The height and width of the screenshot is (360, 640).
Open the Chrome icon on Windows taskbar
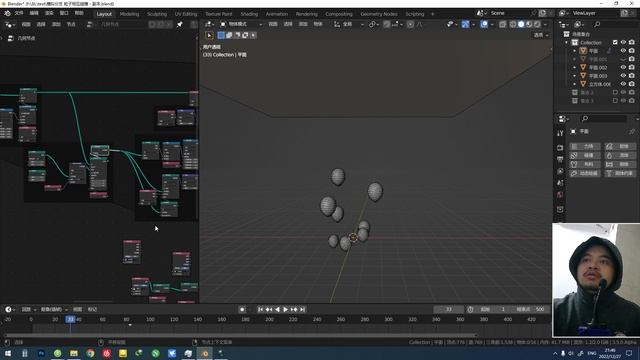[x=90, y=353]
